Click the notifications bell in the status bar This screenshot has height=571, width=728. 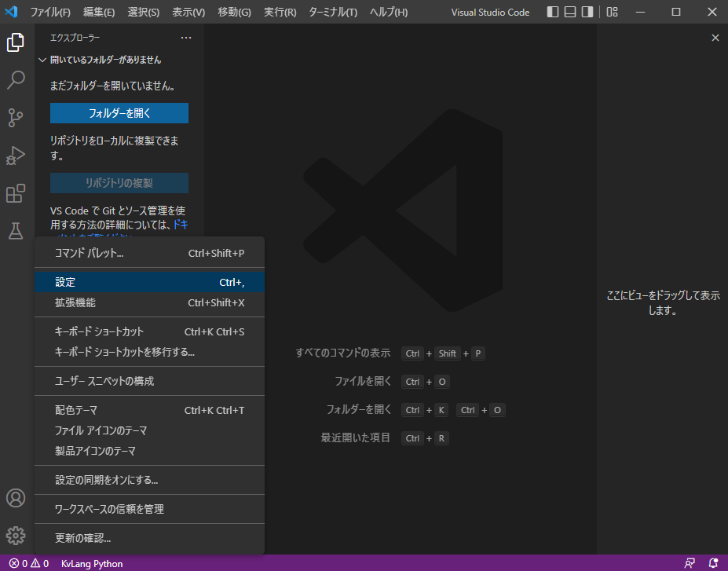(x=713, y=563)
